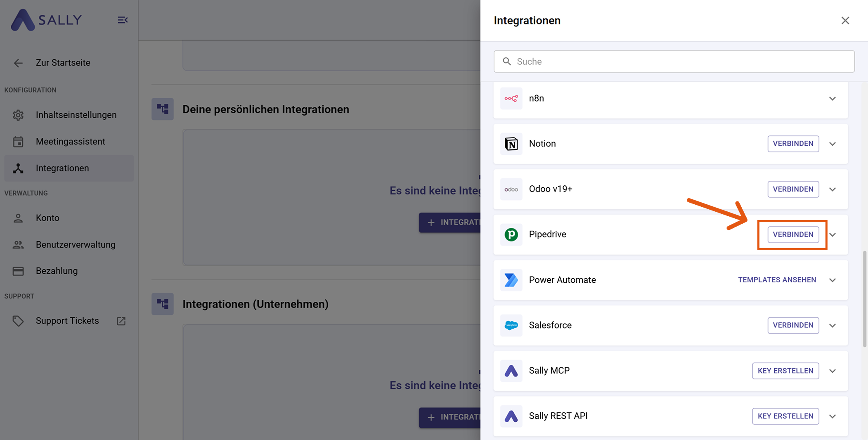Open Support Tickets
The height and width of the screenshot is (440, 868).
coord(69,321)
